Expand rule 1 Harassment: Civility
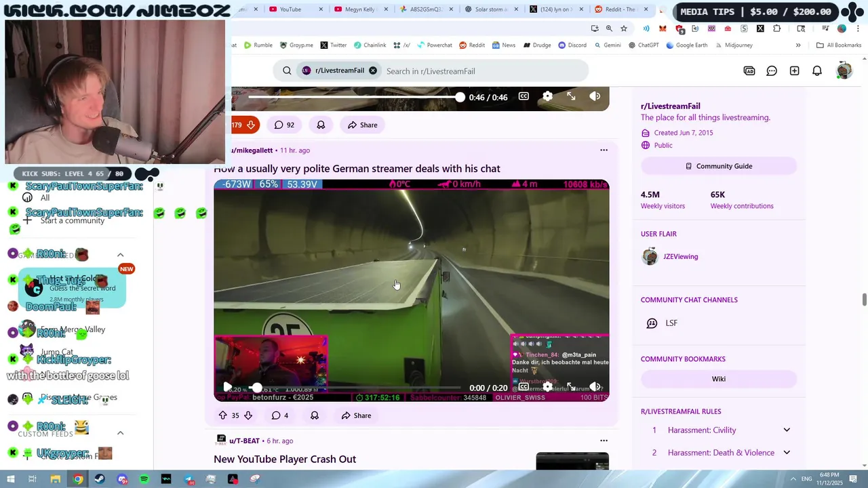Image resolution: width=868 pixels, height=488 pixels. click(x=787, y=430)
